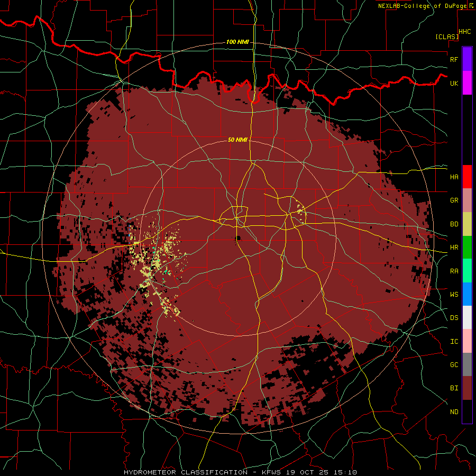The width and height of the screenshot is (476, 476).
Task: Click the Hydrometeor Classification KFWS timestamp caption
Action: [240, 472]
